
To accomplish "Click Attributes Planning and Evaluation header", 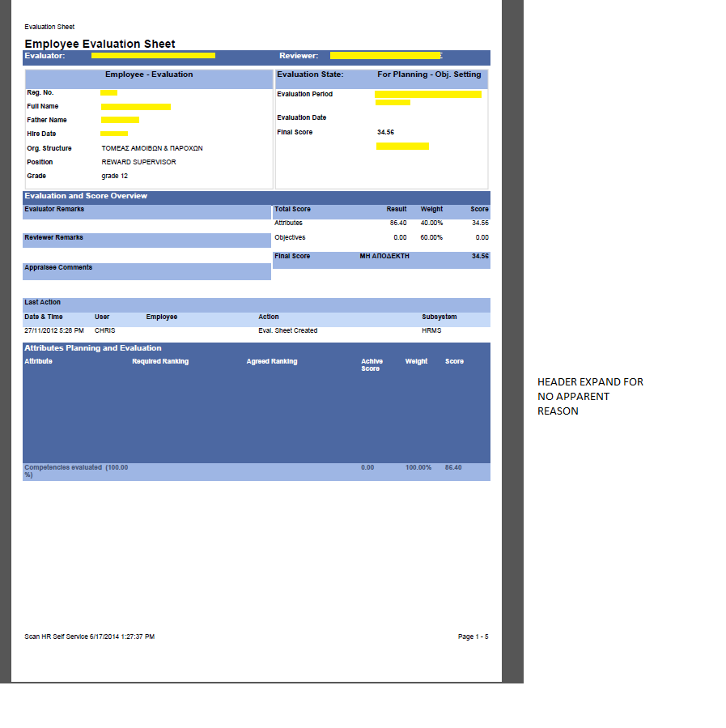I will pyautogui.click(x=93, y=348).
